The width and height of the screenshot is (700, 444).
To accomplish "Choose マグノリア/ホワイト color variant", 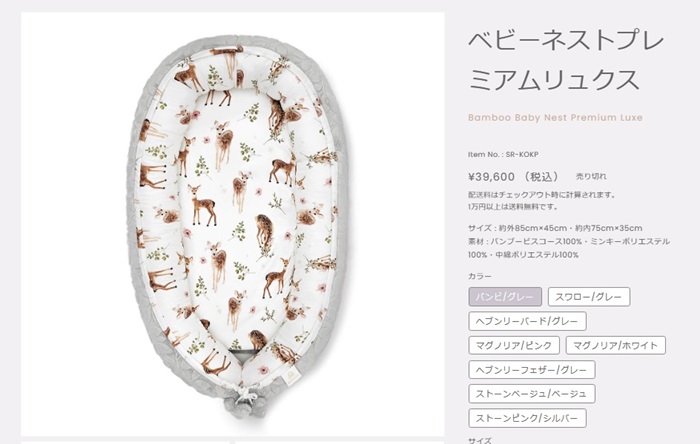I will (x=616, y=345).
